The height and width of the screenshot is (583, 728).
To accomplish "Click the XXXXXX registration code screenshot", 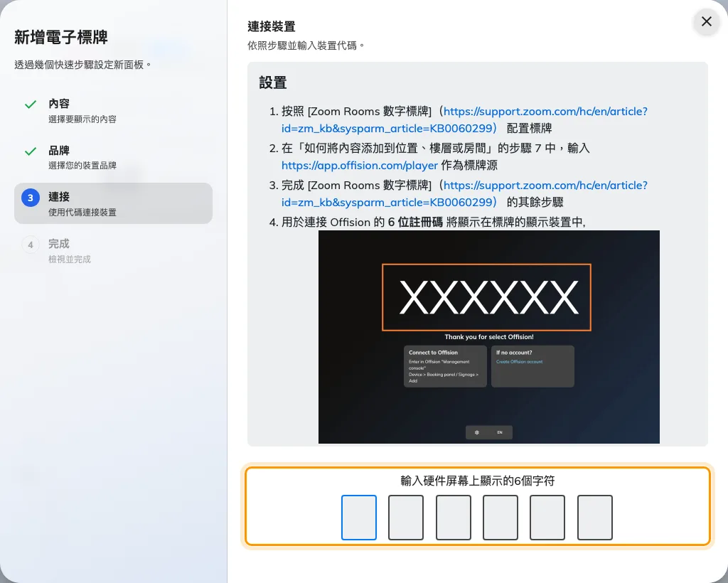I will click(x=489, y=337).
